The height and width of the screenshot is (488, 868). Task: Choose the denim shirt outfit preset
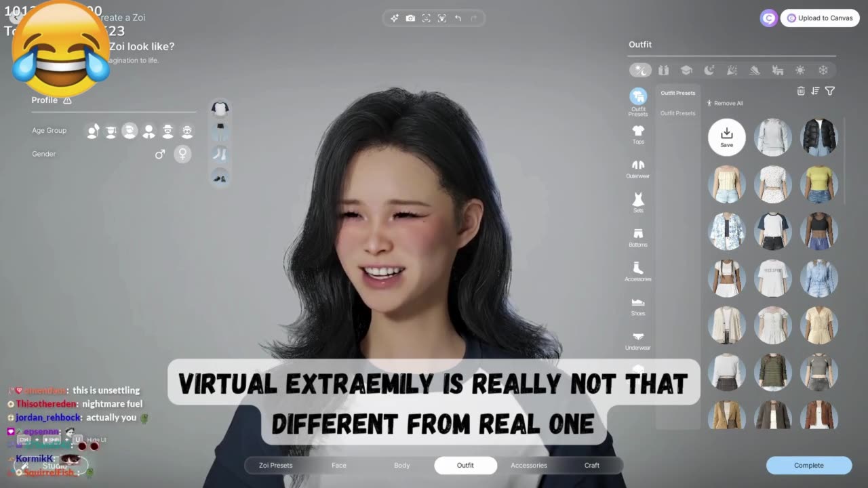click(819, 278)
